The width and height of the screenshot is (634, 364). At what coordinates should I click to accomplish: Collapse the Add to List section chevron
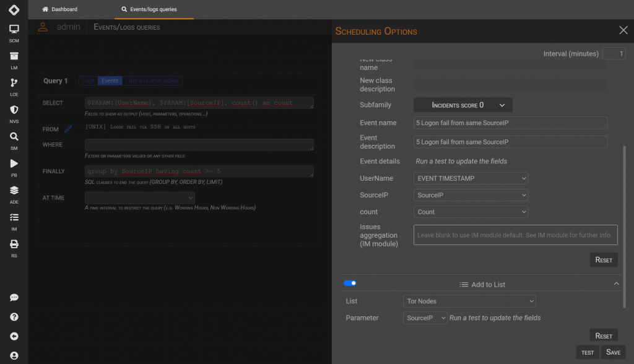coord(616,284)
